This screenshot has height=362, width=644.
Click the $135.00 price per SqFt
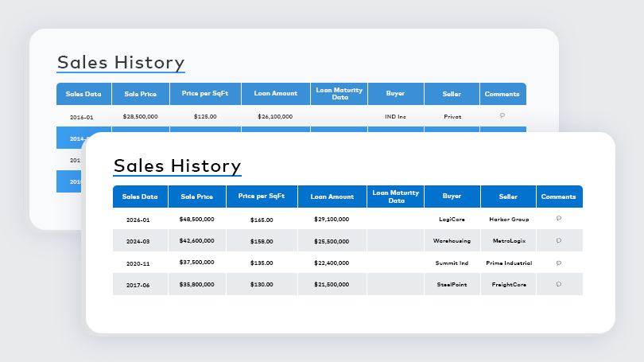[x=262, y=263]
